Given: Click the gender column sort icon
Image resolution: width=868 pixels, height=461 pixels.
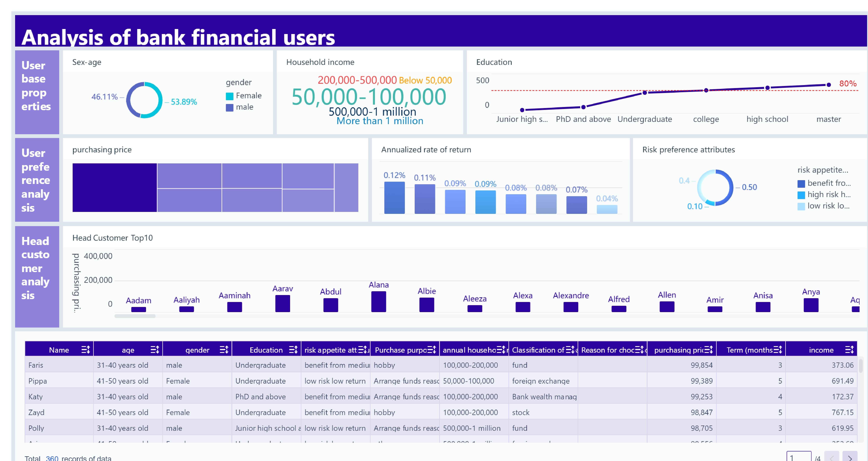Looking at the screenshot, I should 224,350.
